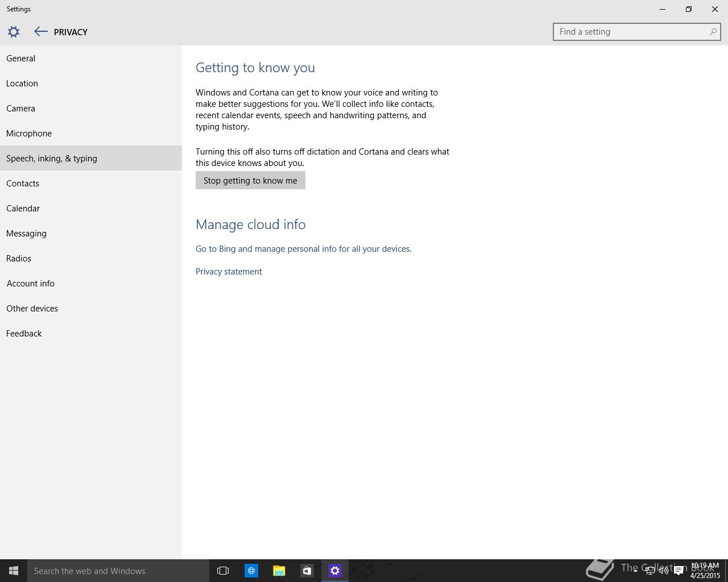
Task: Restore down the Settings window
Action: pos(689,9)
